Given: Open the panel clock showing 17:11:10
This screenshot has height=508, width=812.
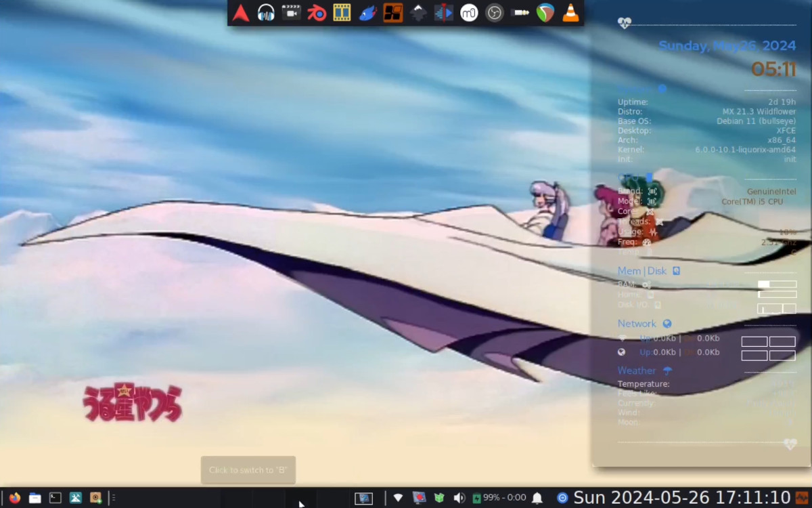Looking at the screenshot, I should 681,498.
